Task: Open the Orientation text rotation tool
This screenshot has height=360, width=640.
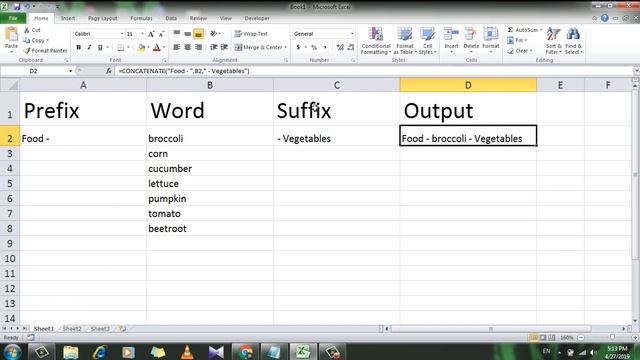Action: tap(214, 33)
